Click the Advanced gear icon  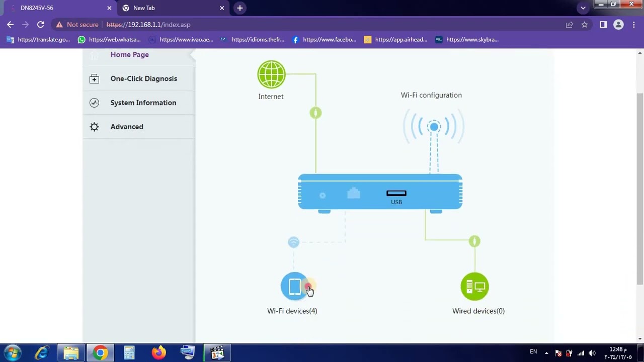coord(94,127)
